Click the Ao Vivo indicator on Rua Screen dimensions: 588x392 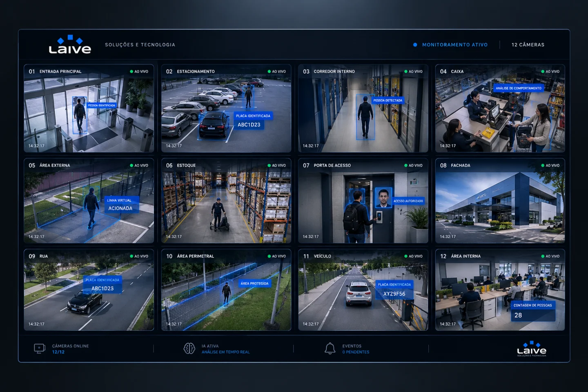[x=139, y=256]
